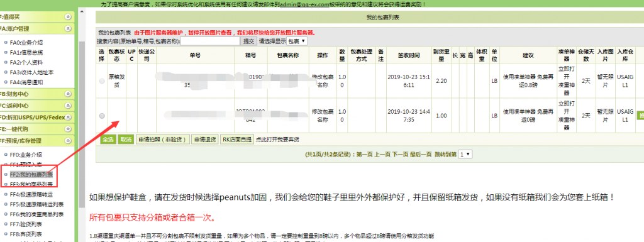Image resolution: width=644 pixels, height=242 pixels.
Task: Expand the FD:折扣USPS/UPS/Fedex chevron icon
Action: (x=68, y=118)
